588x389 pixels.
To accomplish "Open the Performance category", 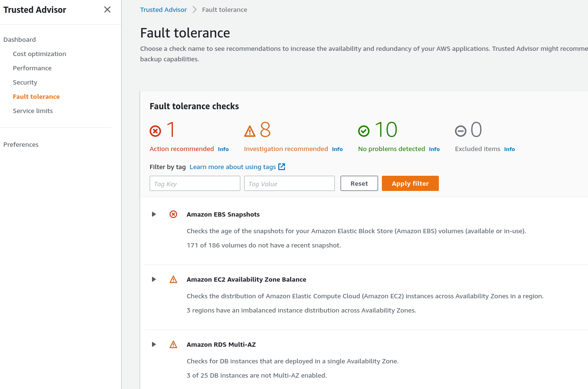I will (32, 68).
